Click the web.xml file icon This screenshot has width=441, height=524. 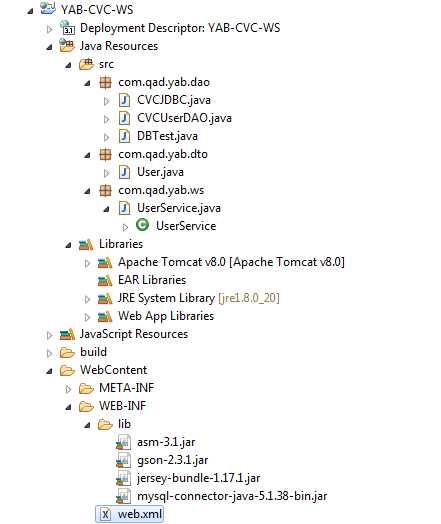point(106,515)
